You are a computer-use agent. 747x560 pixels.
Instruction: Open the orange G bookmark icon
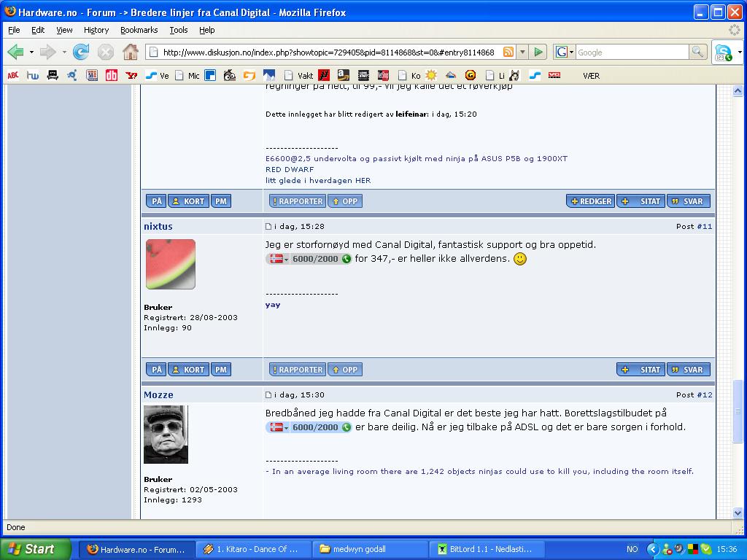(x=471, y=75)
